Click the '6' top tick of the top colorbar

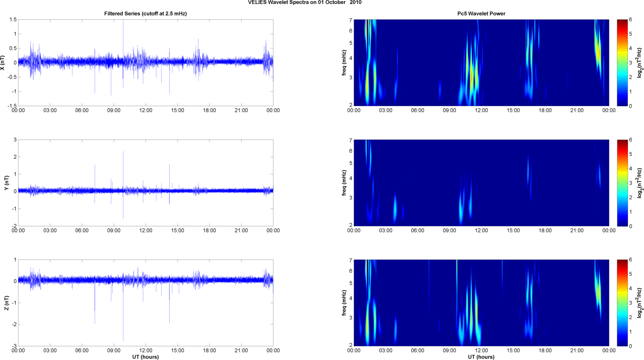coord(630,19)
